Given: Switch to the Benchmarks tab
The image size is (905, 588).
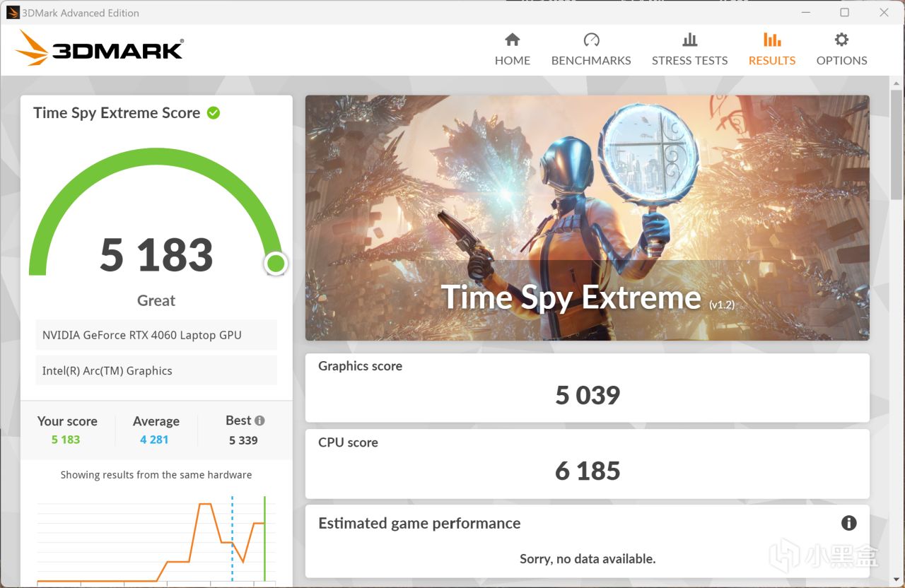Looking at the screenshot, I should [591, 49].
